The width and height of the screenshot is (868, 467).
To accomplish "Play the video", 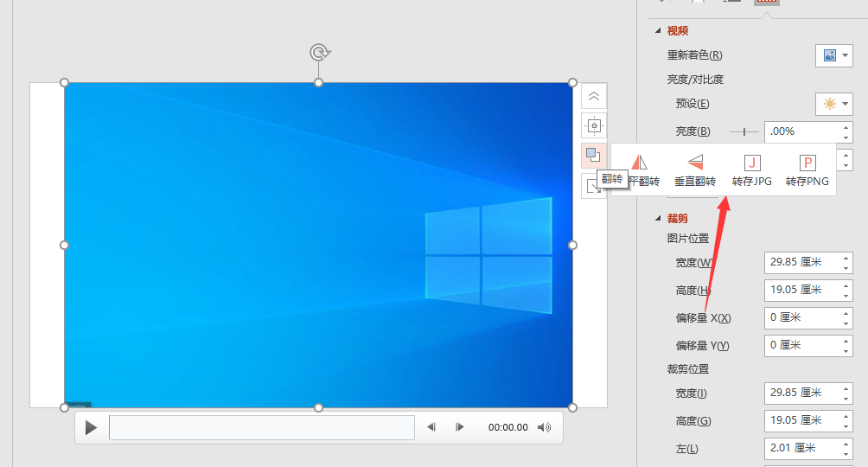I will click(x=92, y=428).
